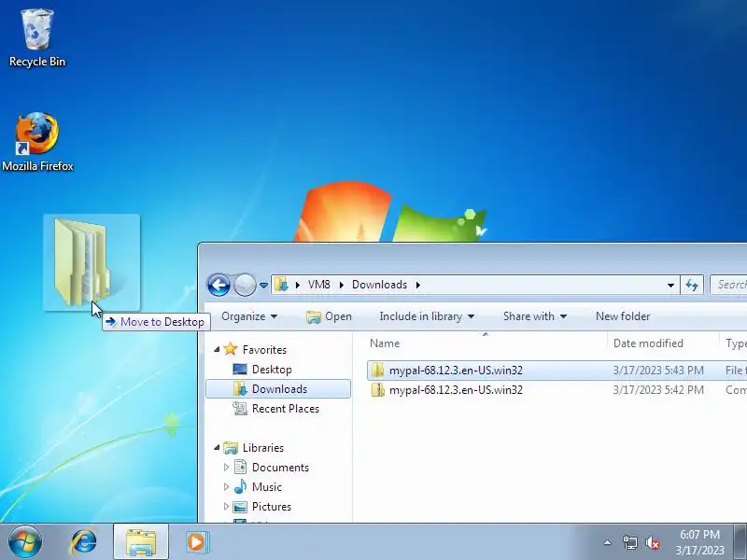The height and width of the screenshot is (560, 747).
Task: Click VM8 in the address path
Action: point(318,285)
